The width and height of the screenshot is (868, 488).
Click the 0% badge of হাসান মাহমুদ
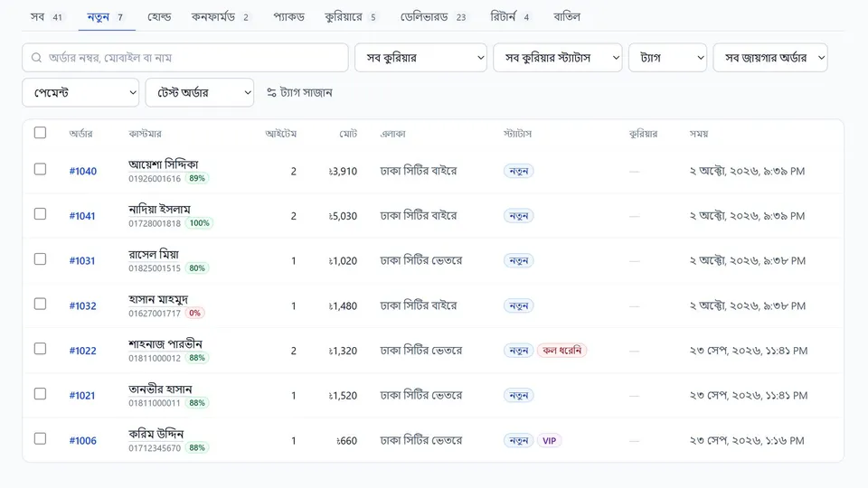[x=195, y=314]
